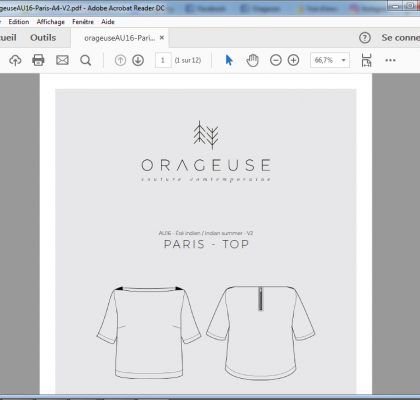
Task: Print the document with printer icon
Action: 38,60
